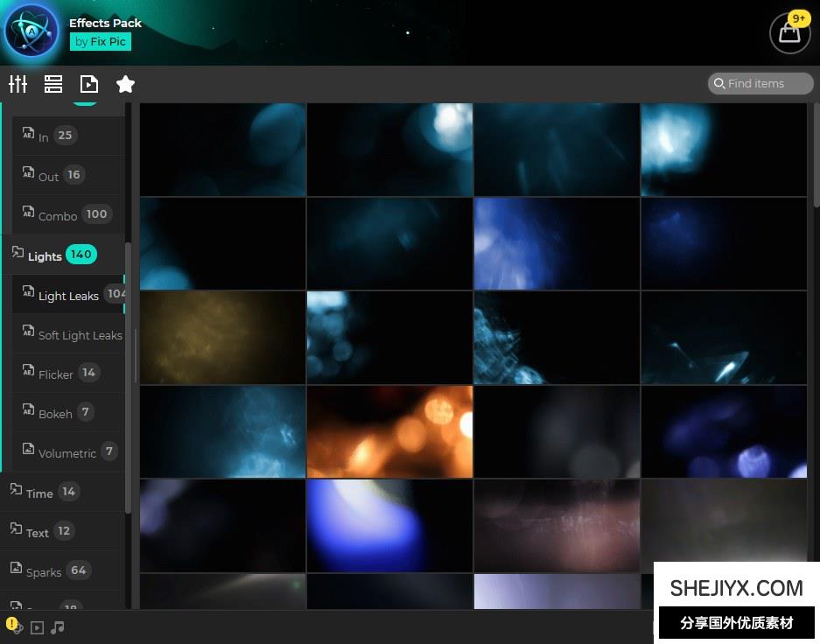
Task: Open the Bokeh subcategory
Action: click(x=55, y=413)
